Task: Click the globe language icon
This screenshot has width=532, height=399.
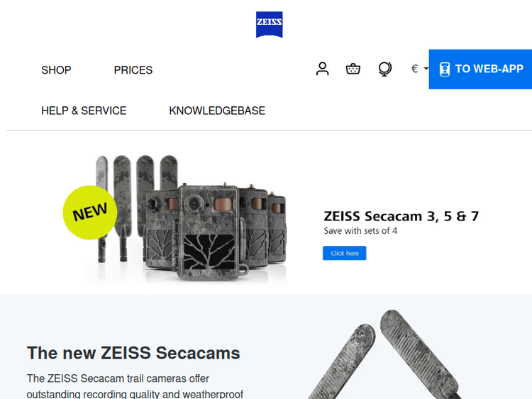Action: tap(384, 69)
